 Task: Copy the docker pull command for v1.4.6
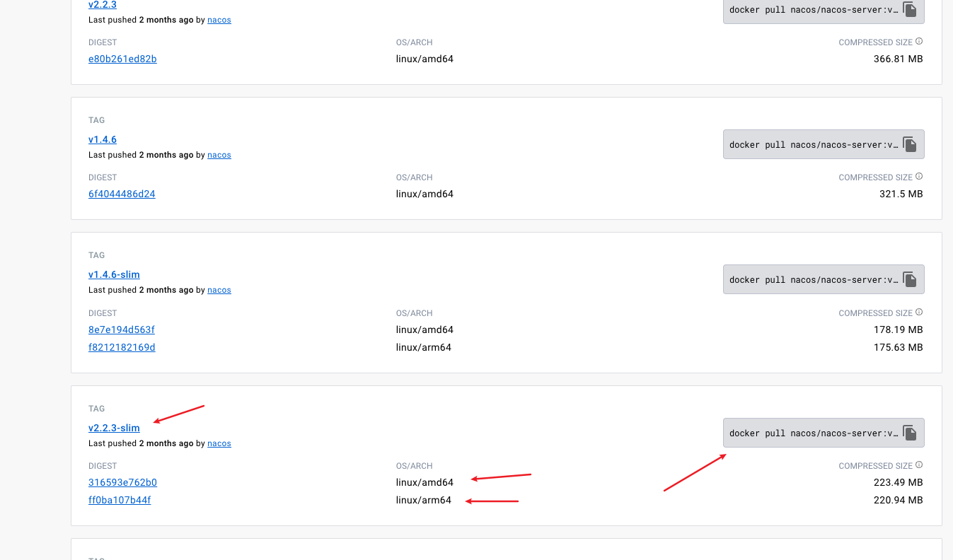tap(910, 145)
